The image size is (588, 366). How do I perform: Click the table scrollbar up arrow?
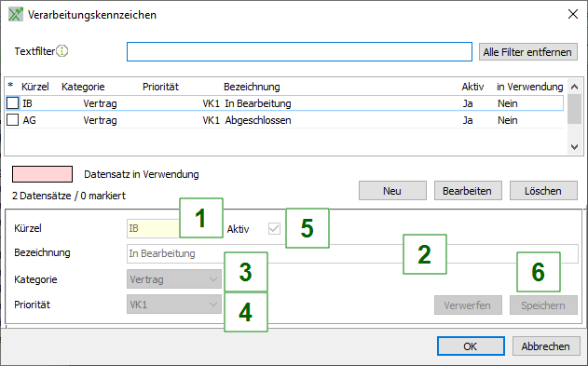click(574, 87)
